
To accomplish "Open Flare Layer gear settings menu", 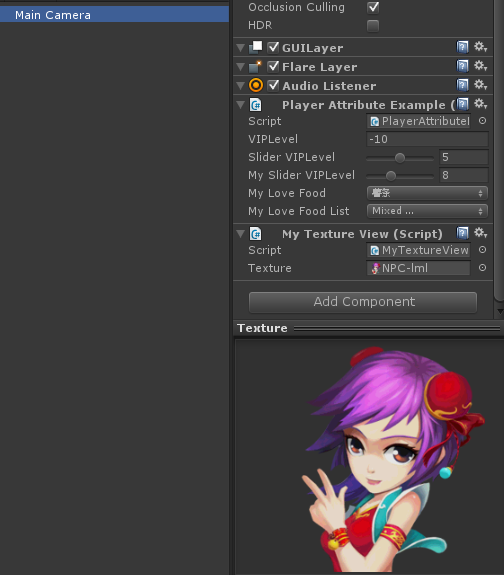I will pyautogui.click(x=480, y=66).
